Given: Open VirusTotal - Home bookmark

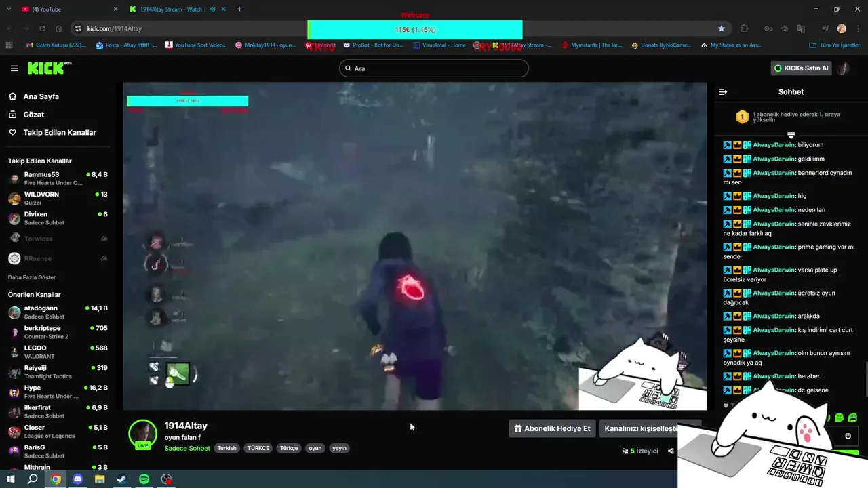Looking at the screenshot, I should click(439, 45).
